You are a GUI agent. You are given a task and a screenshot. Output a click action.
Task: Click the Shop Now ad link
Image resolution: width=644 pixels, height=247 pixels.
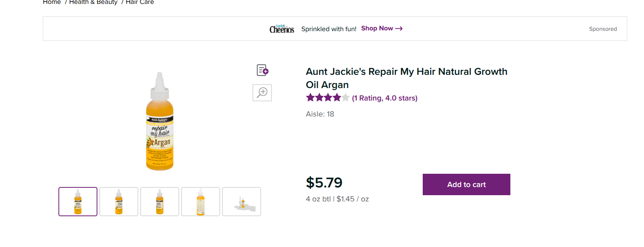point(377,28)
